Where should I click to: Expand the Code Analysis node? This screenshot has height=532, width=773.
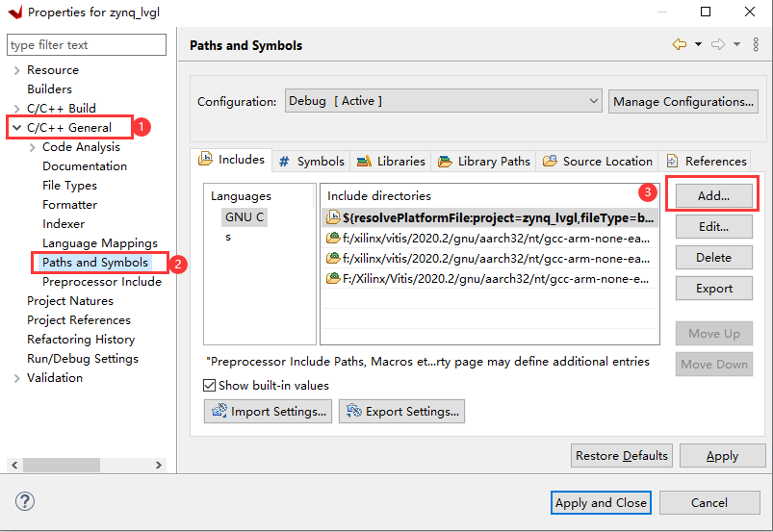coord(33,147)
